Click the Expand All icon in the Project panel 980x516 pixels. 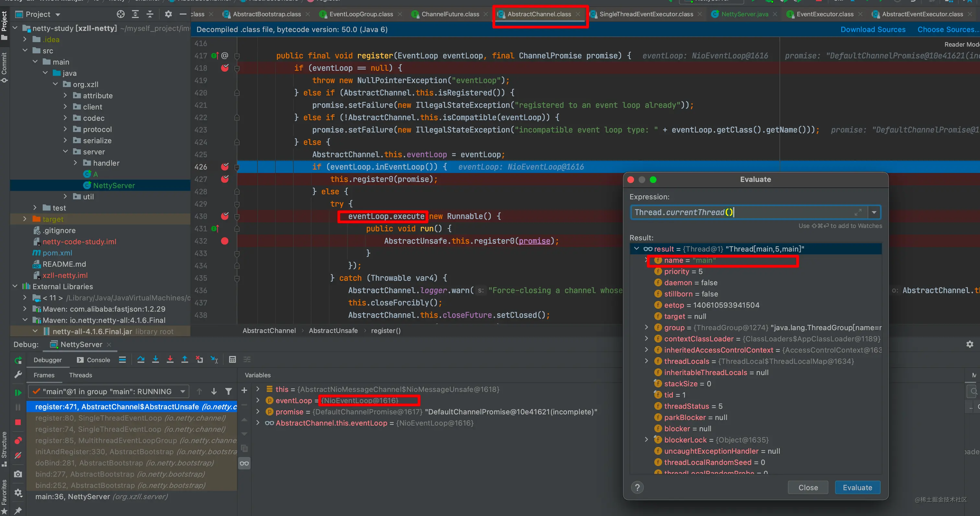pos(135,14)
